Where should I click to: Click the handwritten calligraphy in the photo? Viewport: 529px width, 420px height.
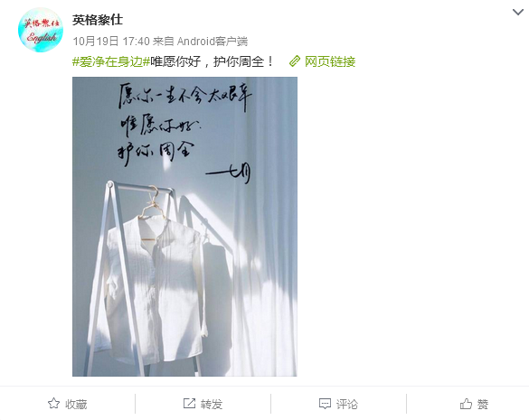[x=184, y=125]
